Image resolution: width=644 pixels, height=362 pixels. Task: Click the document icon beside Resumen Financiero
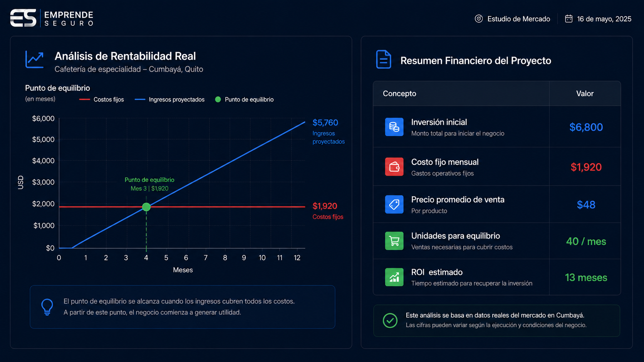[383, 60]
